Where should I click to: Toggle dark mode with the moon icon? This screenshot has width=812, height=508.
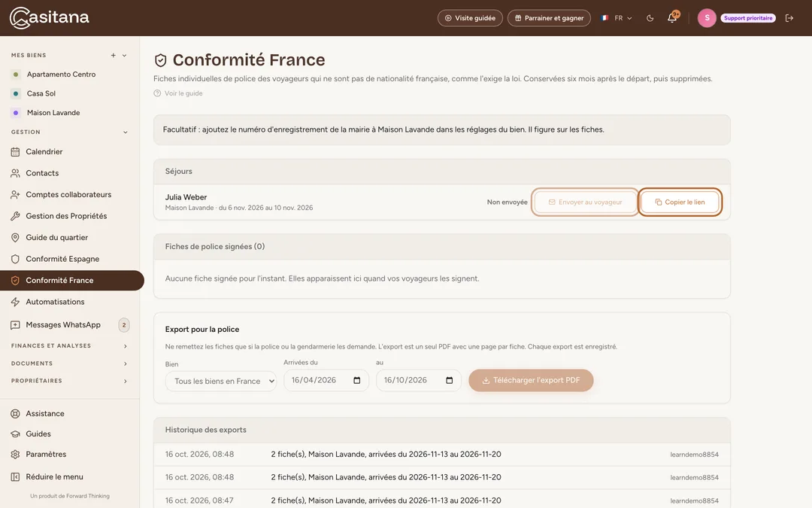[x=650, y=18]
